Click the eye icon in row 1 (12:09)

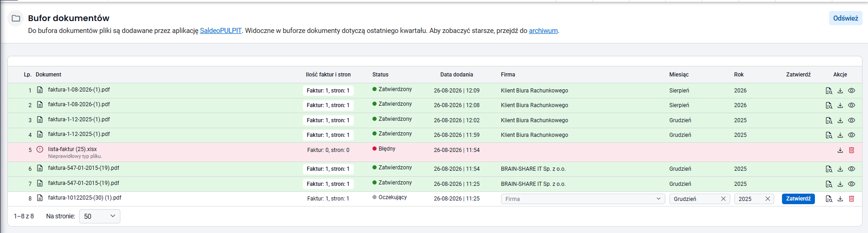click(852, 91)
